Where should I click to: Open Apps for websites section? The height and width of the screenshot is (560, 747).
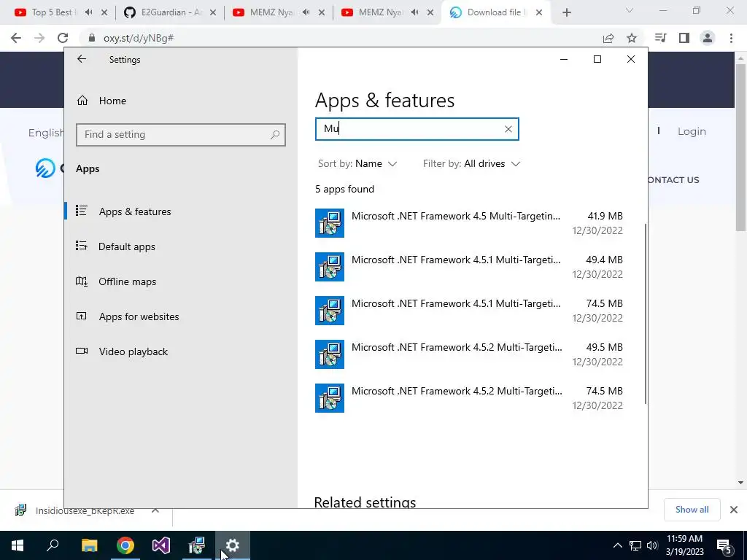pos(181,316)
